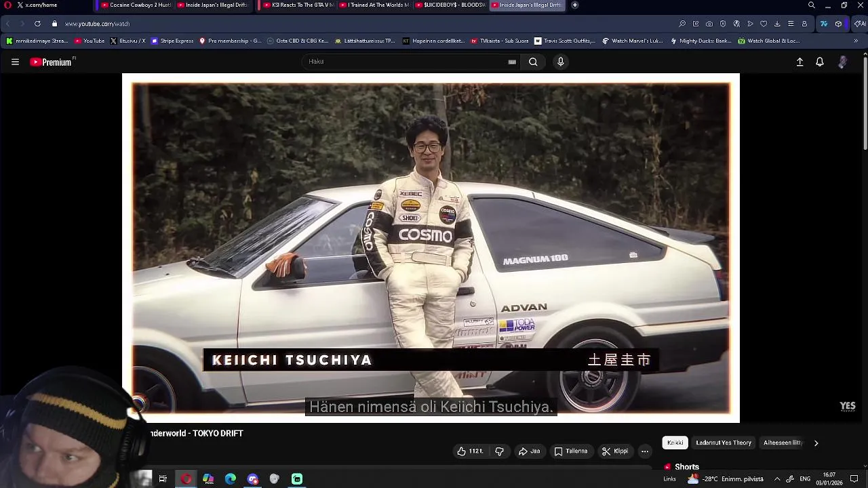Open TVkaista - Suo Suora bookmark
Viewport: 868px width, 488px height.
[x=499, y=41]
